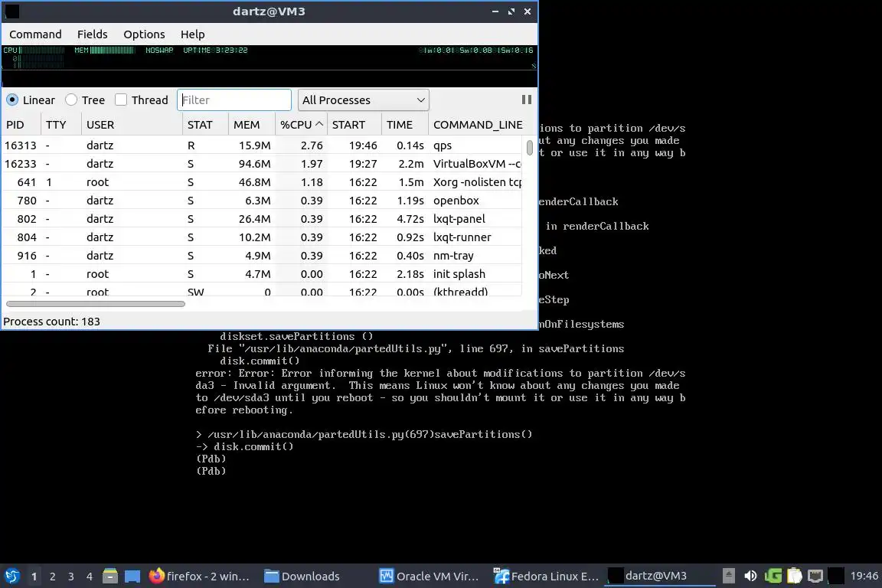Select the qps process row
The image size is (882, 588).
(x=262, y=145)
